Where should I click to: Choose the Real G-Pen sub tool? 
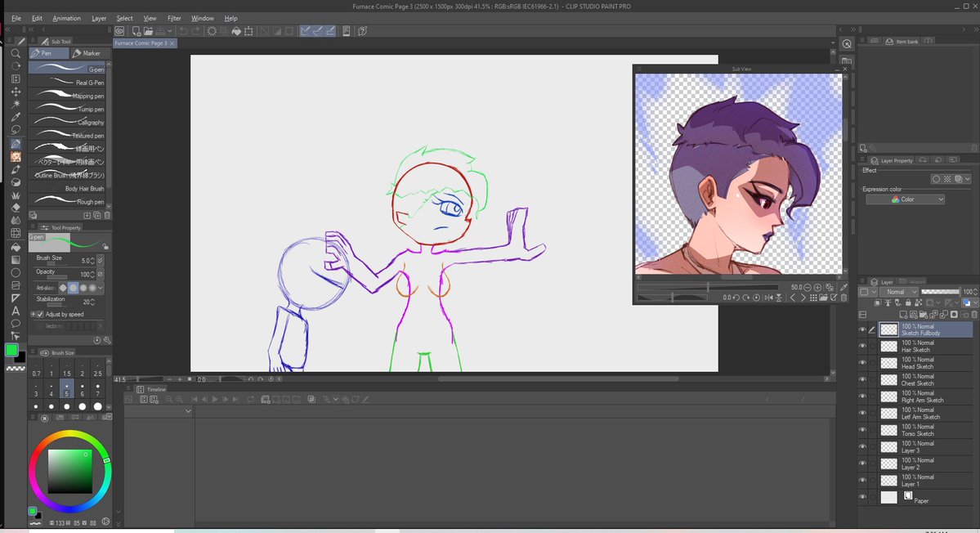pyautogui.click(x=68, y=82)
